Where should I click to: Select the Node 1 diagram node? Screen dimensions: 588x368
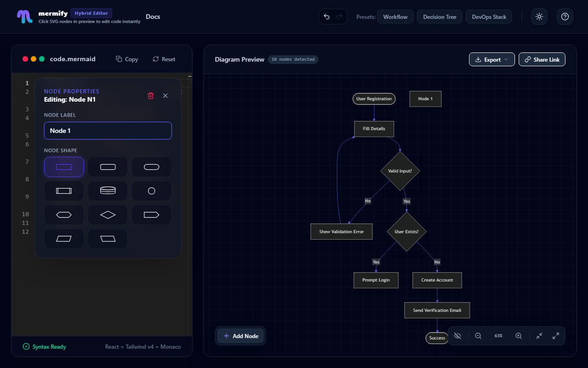pos(425,98)
